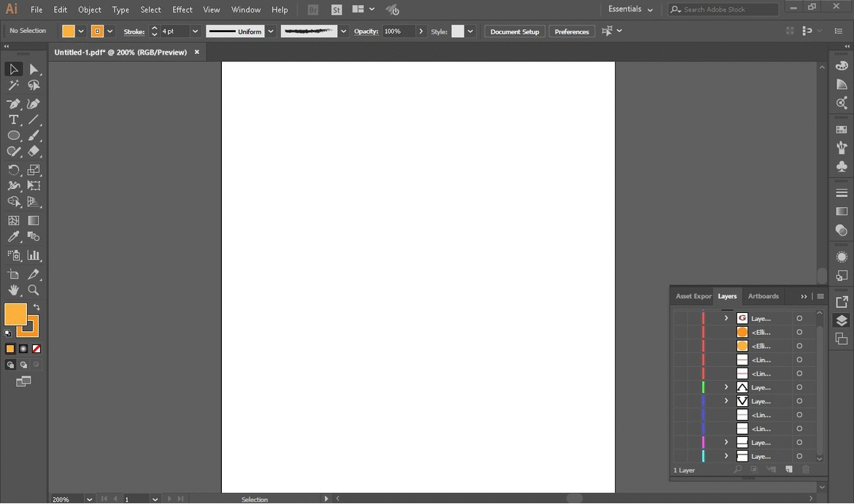Open the Preferences button
854x504 pixels.
[572, 31]
